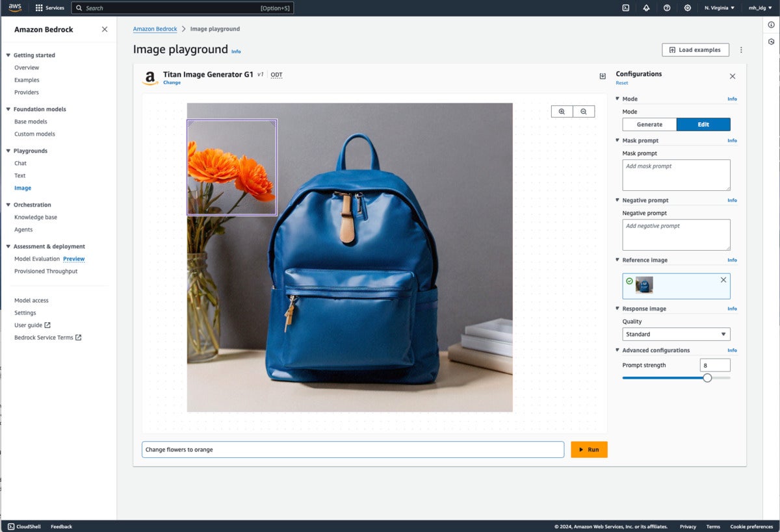Collapse the Assessment & deployment section
The height and width of the screenshot is (532, 780).
click(x=8, y=246)
